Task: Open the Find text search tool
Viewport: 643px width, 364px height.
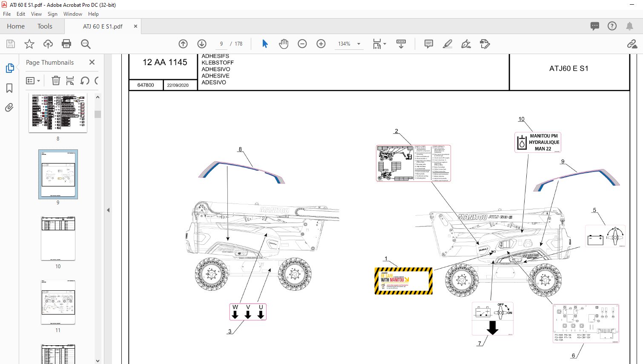Action: (x=86, y=44)
